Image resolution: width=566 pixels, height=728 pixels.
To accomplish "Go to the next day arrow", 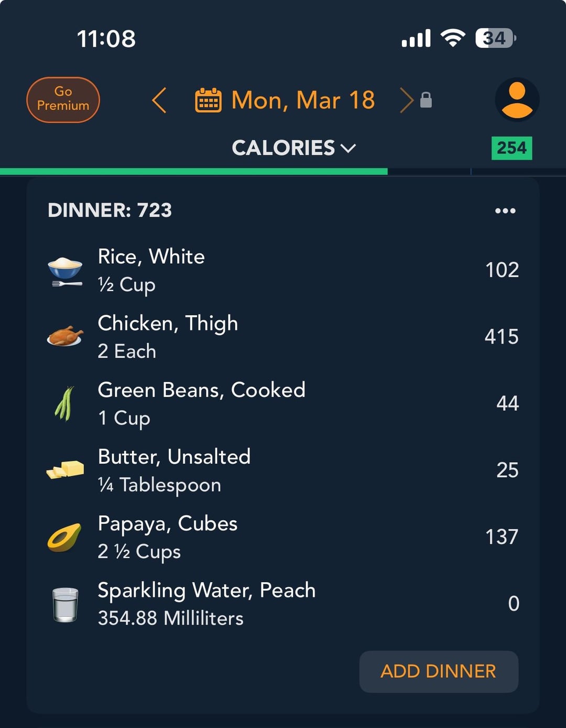I will coord(406,100).
